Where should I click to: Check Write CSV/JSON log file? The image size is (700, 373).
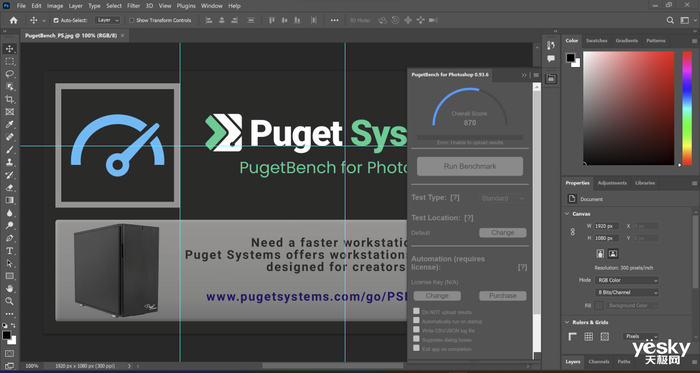pyautogui.click(x=416, y=330)
